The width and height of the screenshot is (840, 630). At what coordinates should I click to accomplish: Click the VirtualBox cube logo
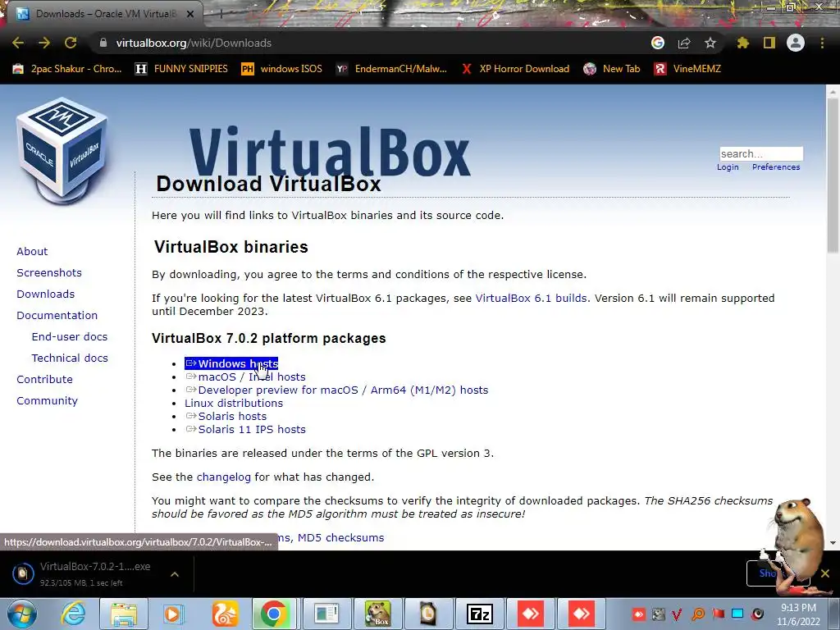[62, 150]
